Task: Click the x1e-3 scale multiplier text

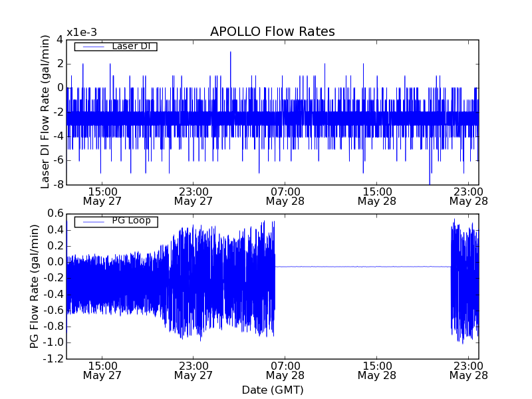Action: 82,33
